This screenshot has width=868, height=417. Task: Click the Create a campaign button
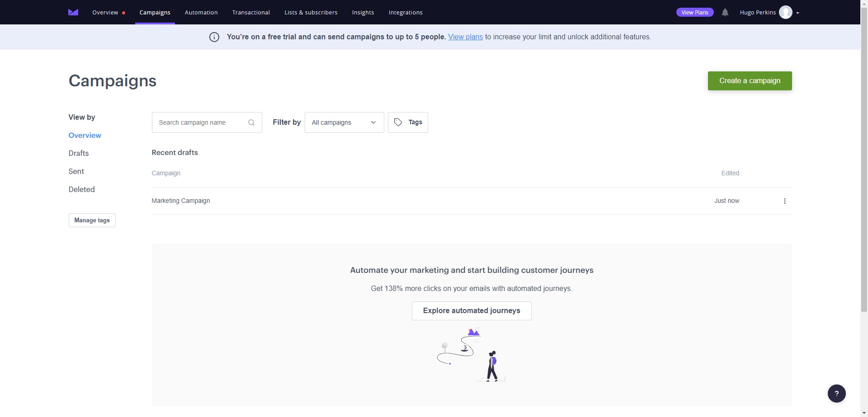[x=750, y=81]
